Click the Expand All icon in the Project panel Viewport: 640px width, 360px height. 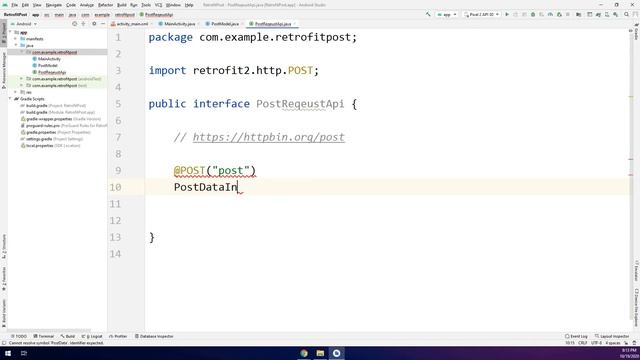coord(84,24)
